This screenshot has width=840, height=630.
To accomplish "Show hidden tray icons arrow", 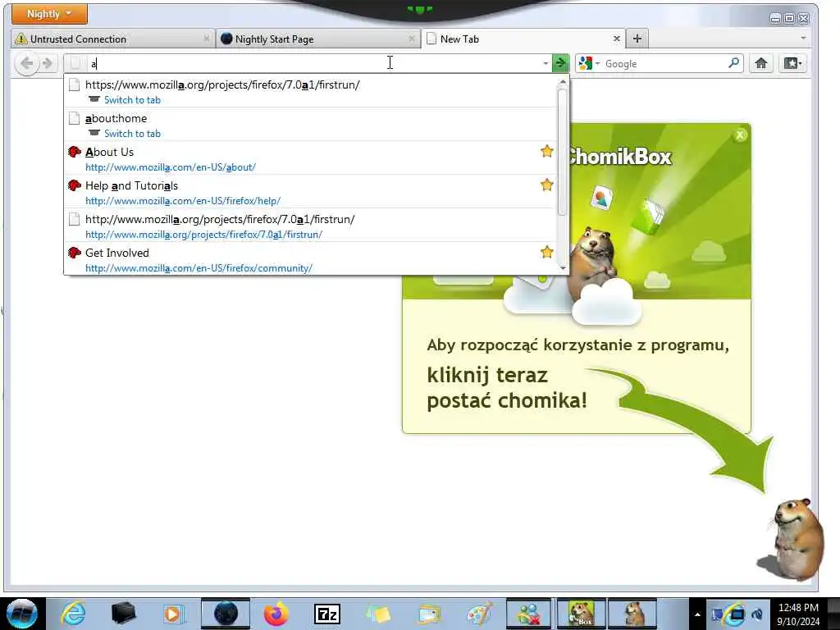I will 697,614.
